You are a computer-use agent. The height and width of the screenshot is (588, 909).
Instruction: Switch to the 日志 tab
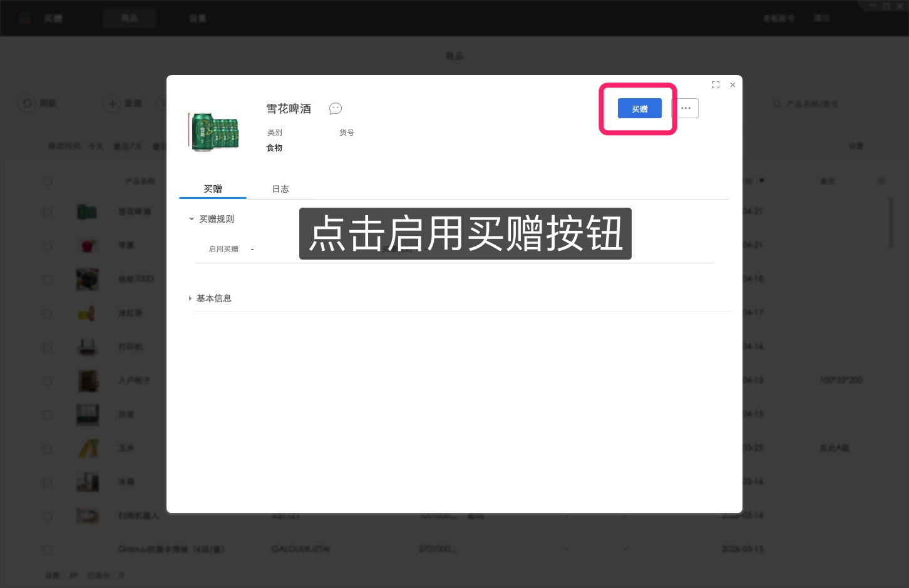(280, 189)
